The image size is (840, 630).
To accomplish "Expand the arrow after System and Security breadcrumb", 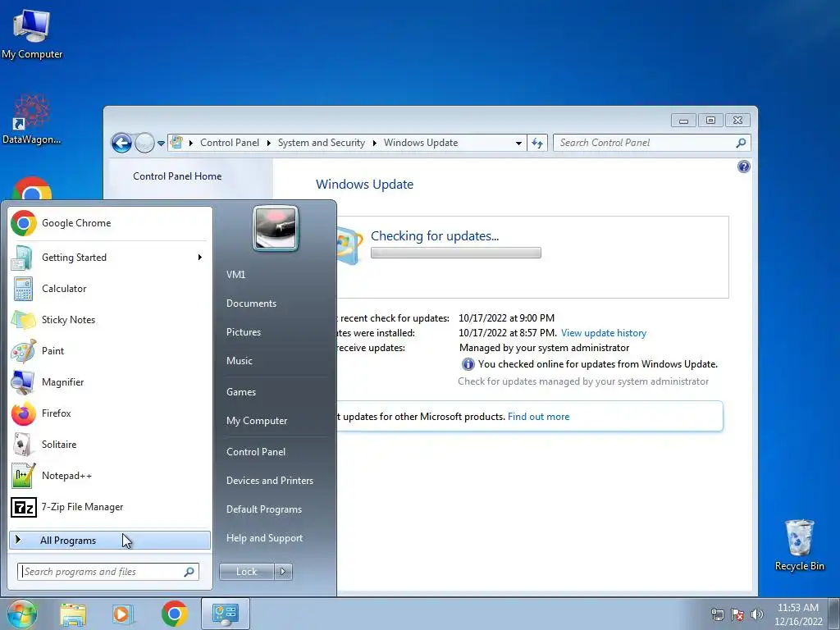I will [374, 143].
